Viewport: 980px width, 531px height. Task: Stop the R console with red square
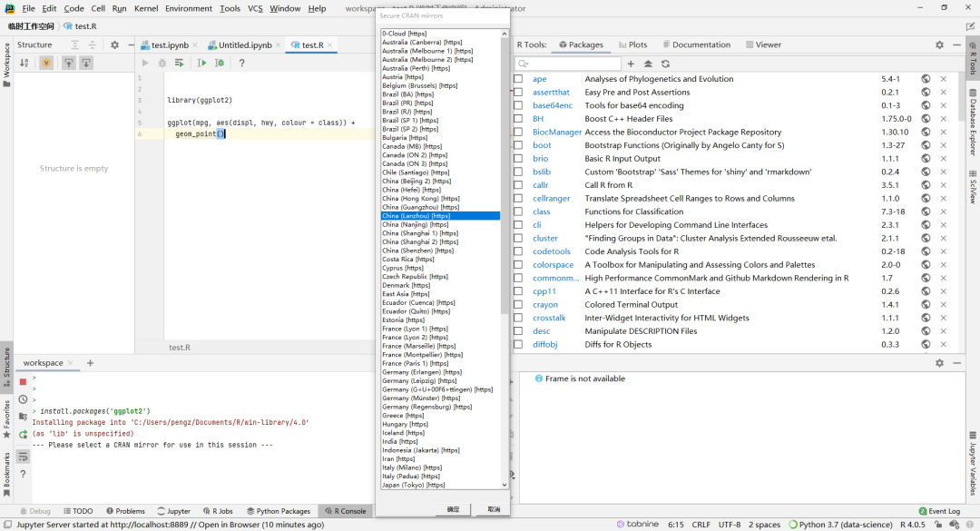pyautogui.click(x=23, y=382)
